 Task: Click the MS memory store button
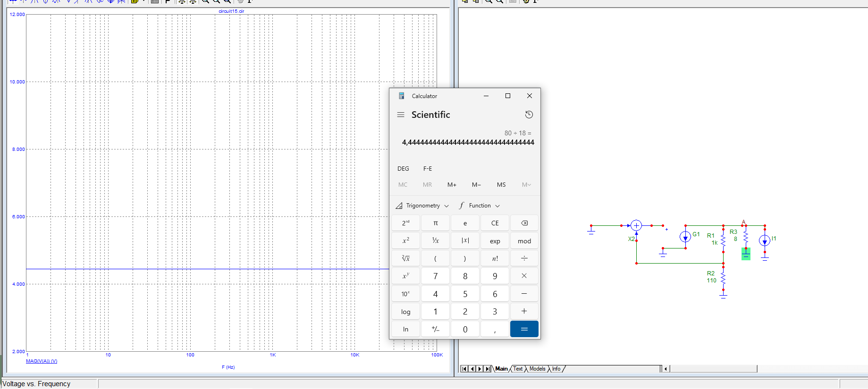(501, 184)
